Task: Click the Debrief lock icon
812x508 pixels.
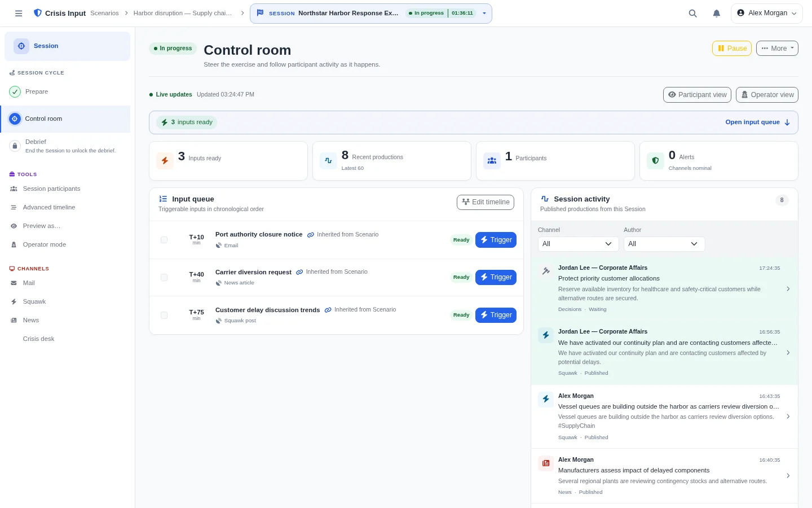Action: point(15,146)
